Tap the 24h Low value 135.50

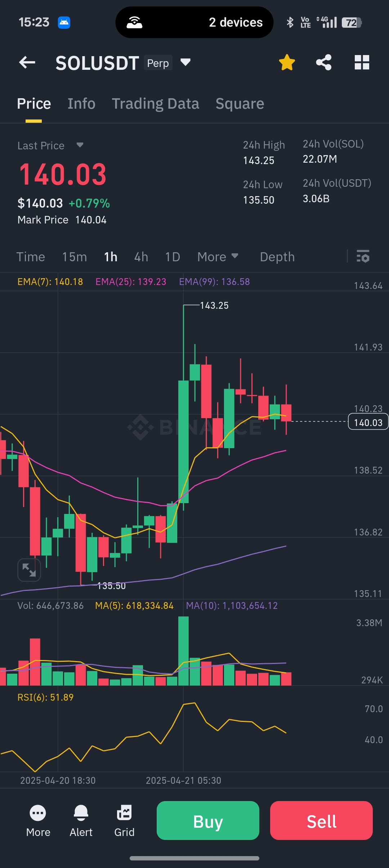(259, 200)
